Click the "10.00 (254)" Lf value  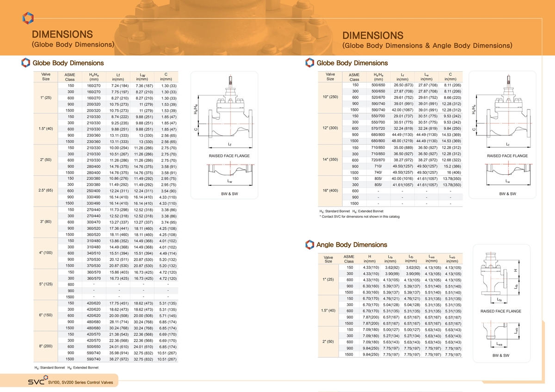pyautogui.click(x=119, y=147)
